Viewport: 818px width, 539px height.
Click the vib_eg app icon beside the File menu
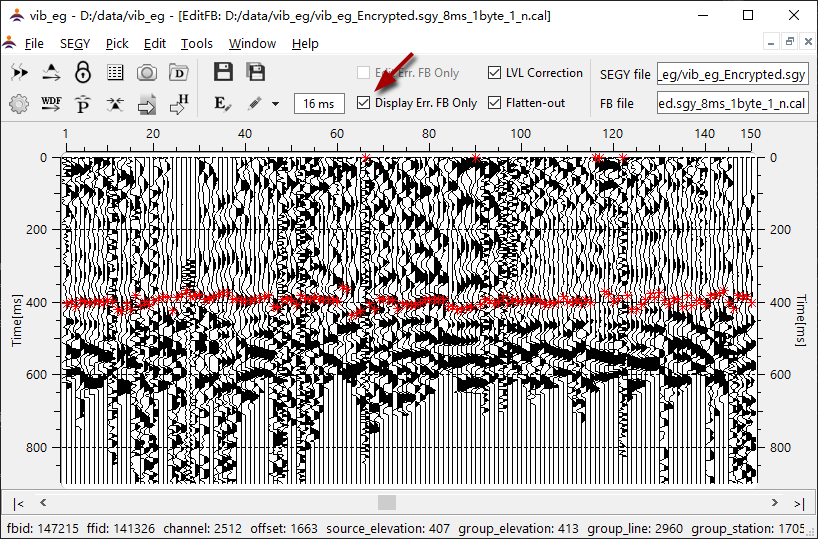[9, 42]
